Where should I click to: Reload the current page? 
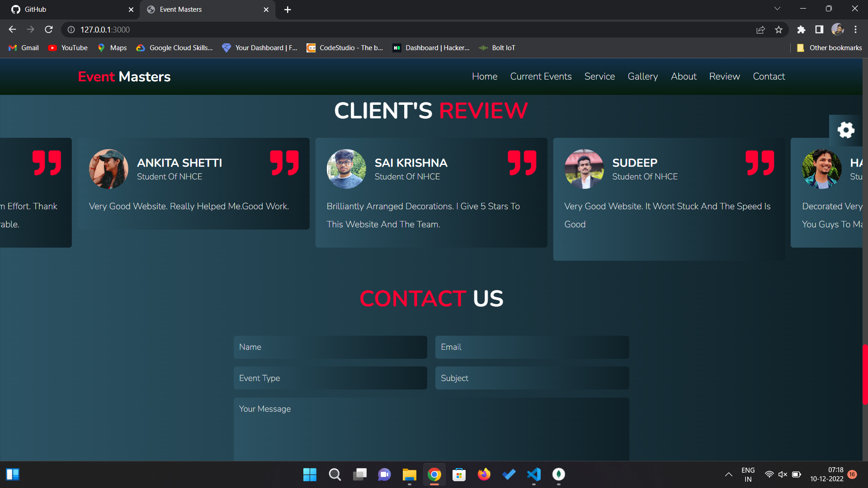(49, 29)
